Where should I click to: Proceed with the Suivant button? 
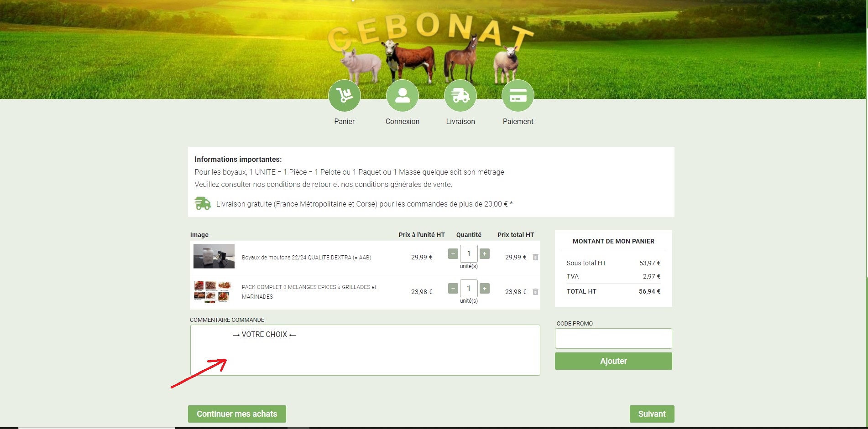click(x=652, y=414)
